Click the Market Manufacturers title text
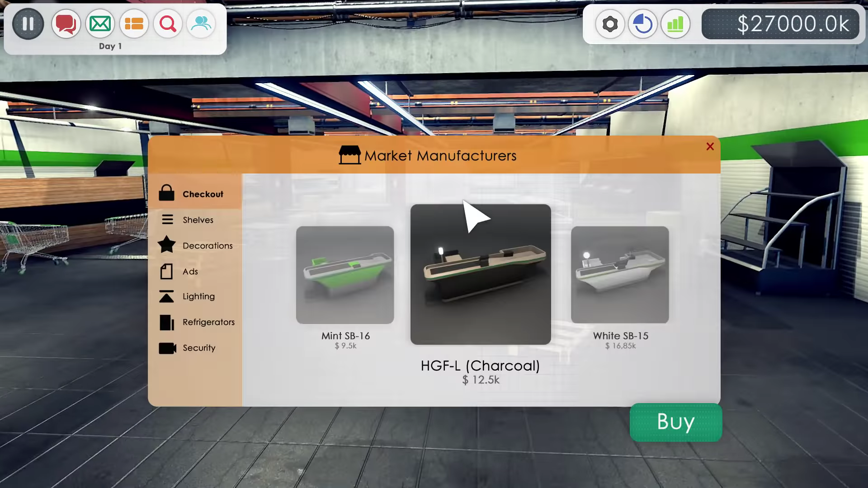This screenshot has width=868, height=488. pos(440,155)
